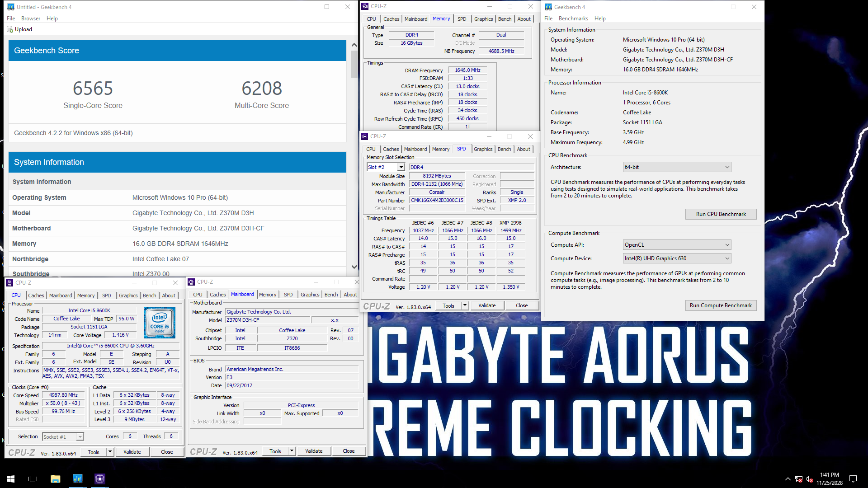Viewport: 868px width, 488px height.
Task: Click the Intel Core i5 logo in CPU-Z
Action: [160, 323]
